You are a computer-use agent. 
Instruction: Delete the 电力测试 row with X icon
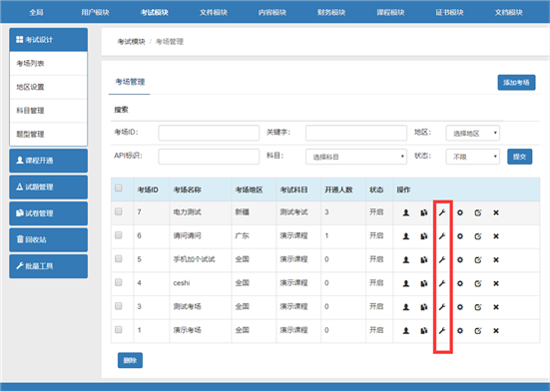tap(496, 212)
